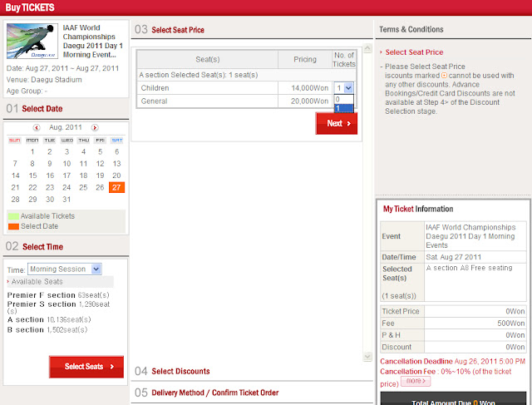Click the Select Seats button

click(x=86, y=367)
